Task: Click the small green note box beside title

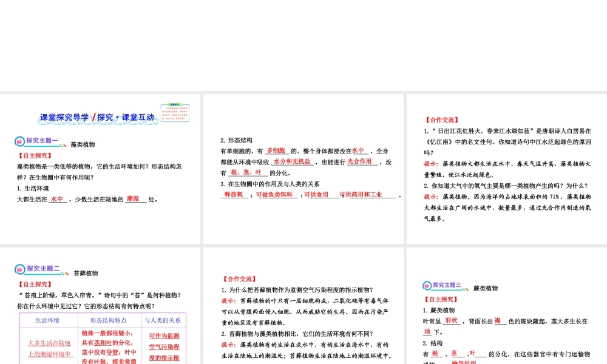Action: click(175, 110)
